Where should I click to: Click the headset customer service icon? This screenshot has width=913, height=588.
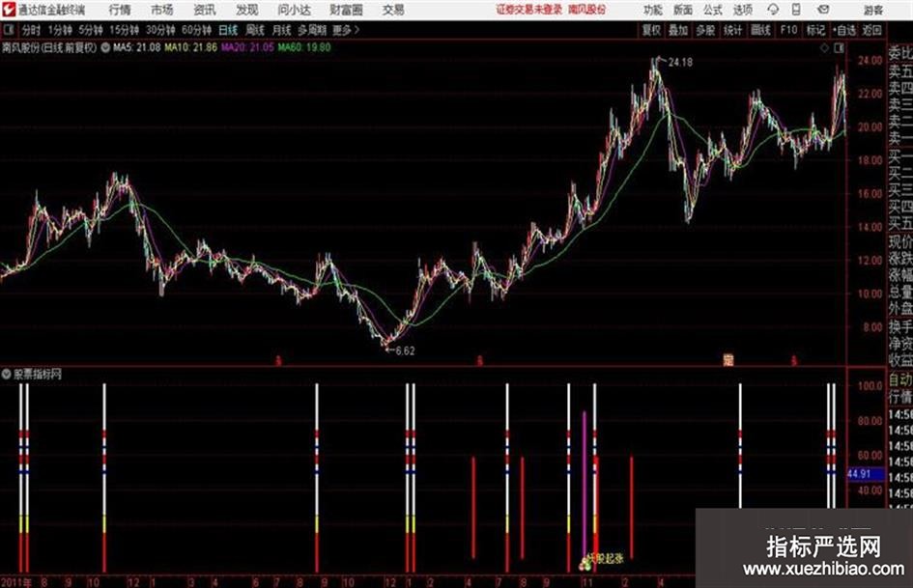773,10
